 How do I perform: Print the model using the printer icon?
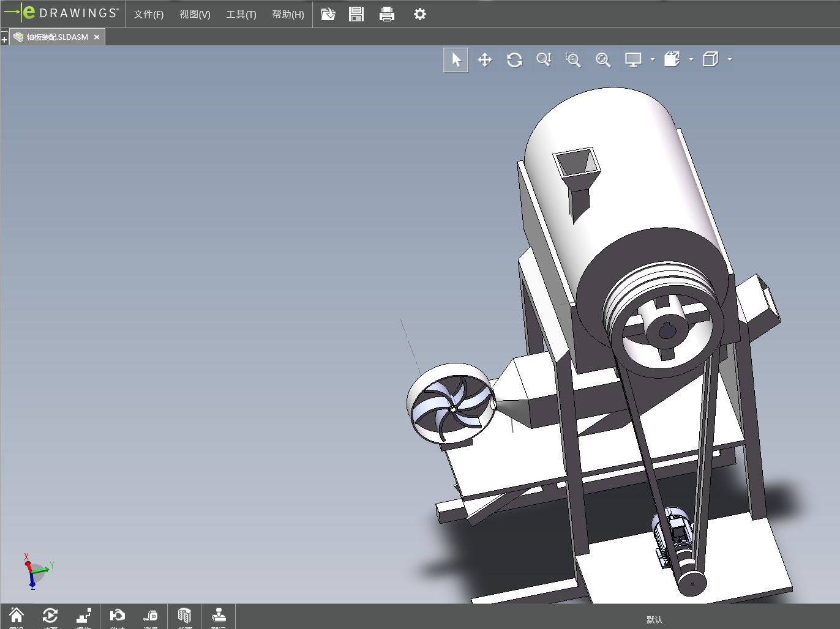coord(387,14)
